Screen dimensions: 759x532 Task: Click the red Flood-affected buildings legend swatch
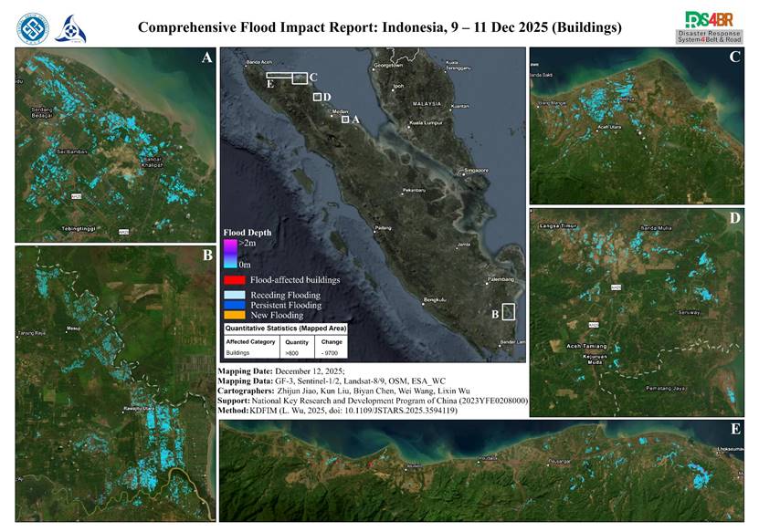[235, 279]
